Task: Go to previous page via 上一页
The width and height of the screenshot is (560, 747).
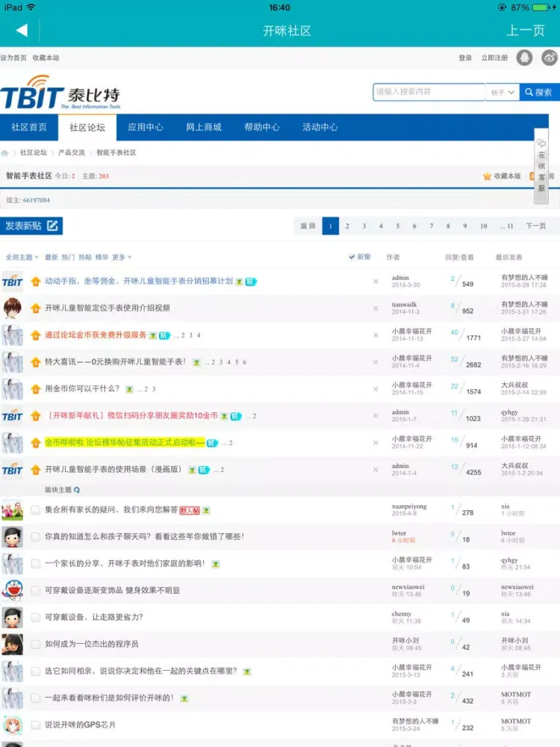Action: [525, 31]
